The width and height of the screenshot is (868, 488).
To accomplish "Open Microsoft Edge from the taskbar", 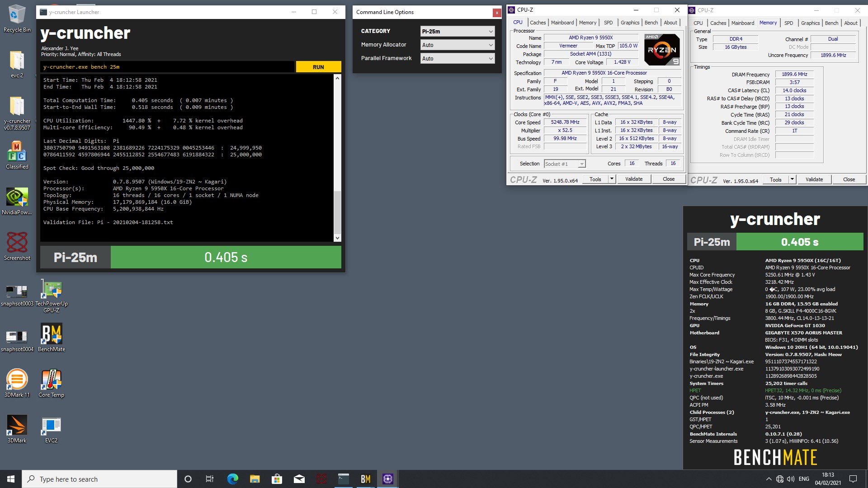I will coord(232,479).
